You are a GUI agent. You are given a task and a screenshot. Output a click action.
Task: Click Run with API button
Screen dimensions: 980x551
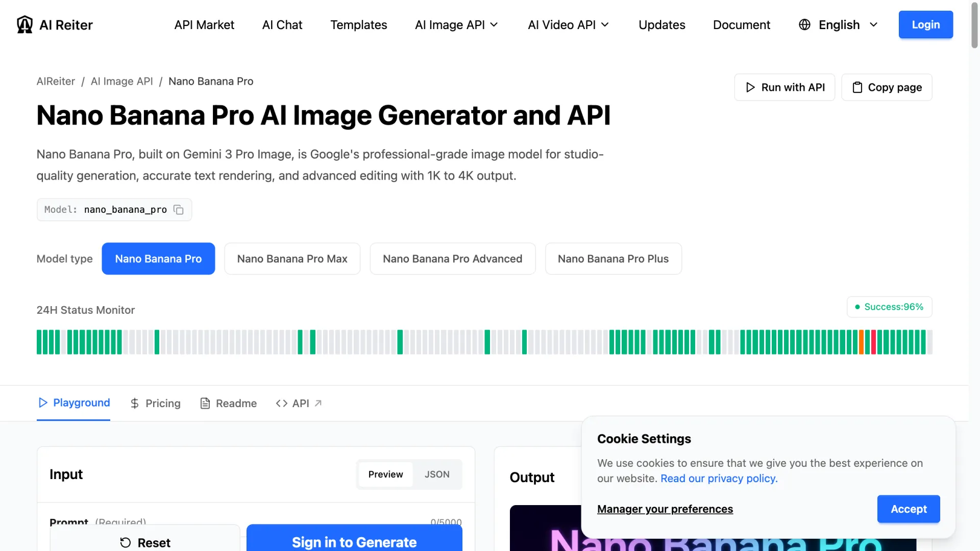[x=785, y=87]
